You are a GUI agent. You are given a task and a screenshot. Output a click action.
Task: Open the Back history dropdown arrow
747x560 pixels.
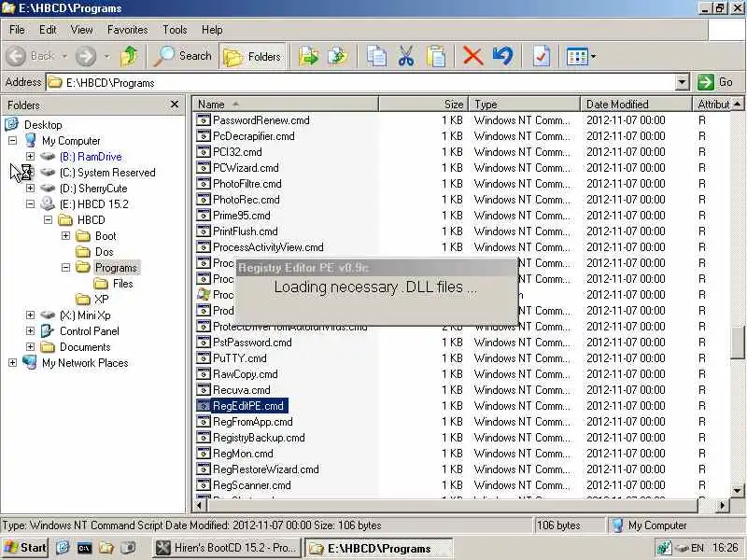pyautogui.click(x=64, y=56)
